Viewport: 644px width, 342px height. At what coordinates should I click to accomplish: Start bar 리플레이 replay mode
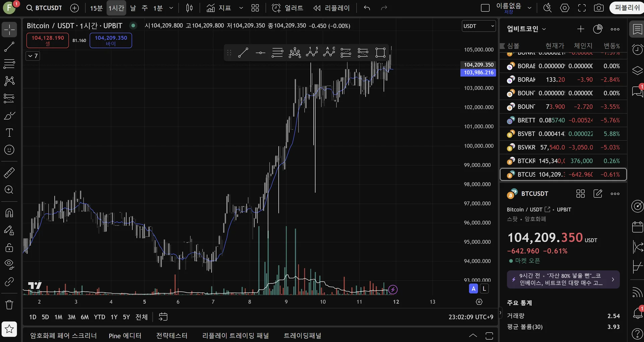(x=331, y=8)
